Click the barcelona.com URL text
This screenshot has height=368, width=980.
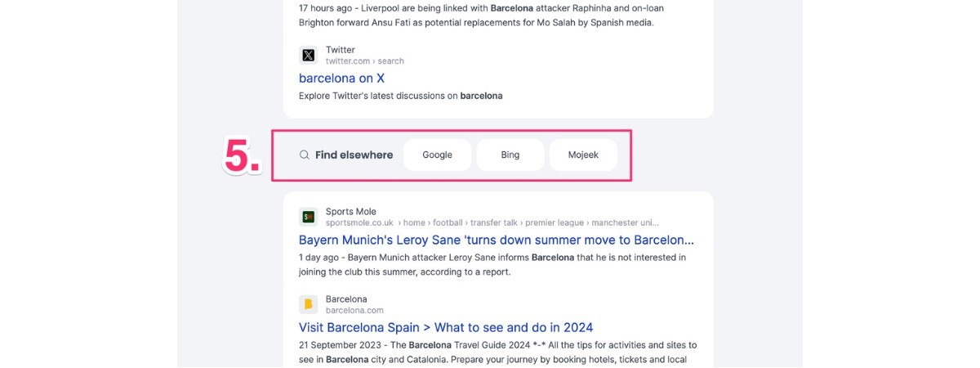(x=354, y=311)
